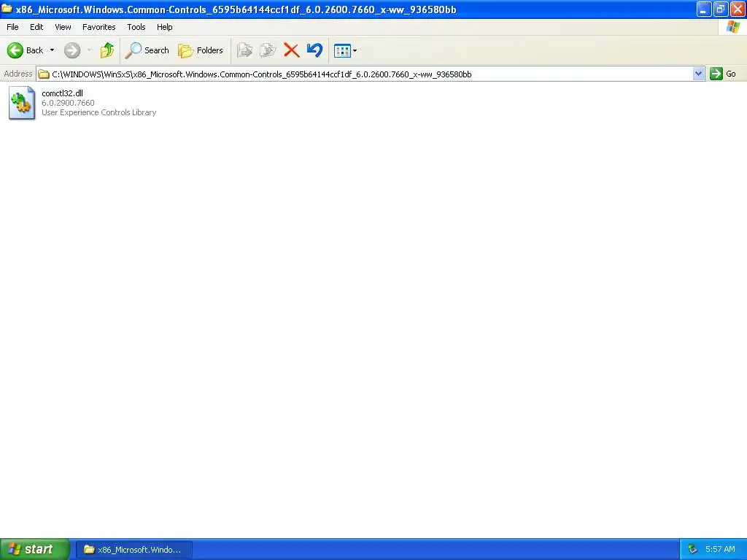Screen dimensions: 747x560
Task: Click the blue Undo arrow icon
Action: point(315,50)
